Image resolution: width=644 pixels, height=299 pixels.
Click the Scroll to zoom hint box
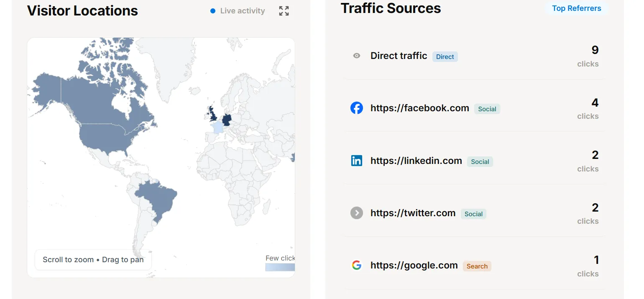click(93, 260)
